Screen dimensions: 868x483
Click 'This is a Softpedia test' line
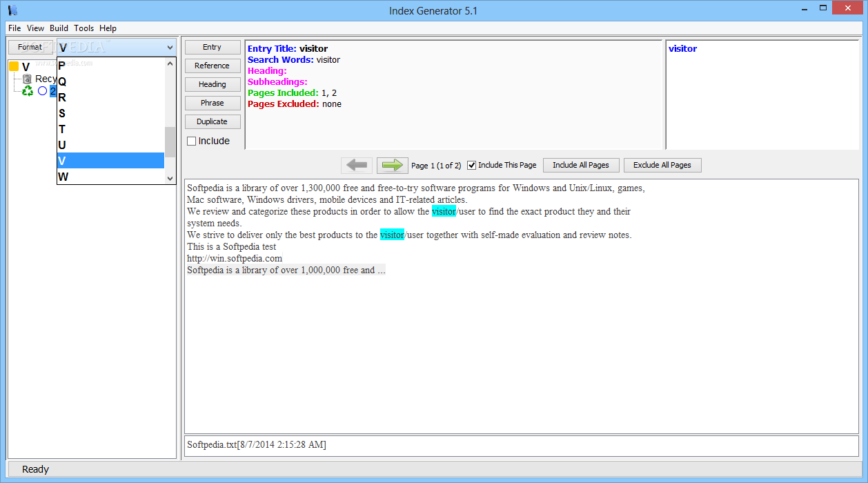(232, 246)
